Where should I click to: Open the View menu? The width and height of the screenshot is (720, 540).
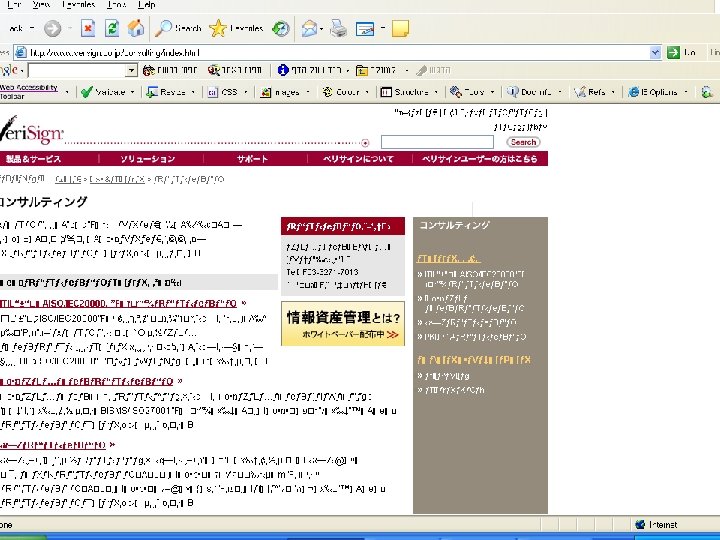[41, 5]
